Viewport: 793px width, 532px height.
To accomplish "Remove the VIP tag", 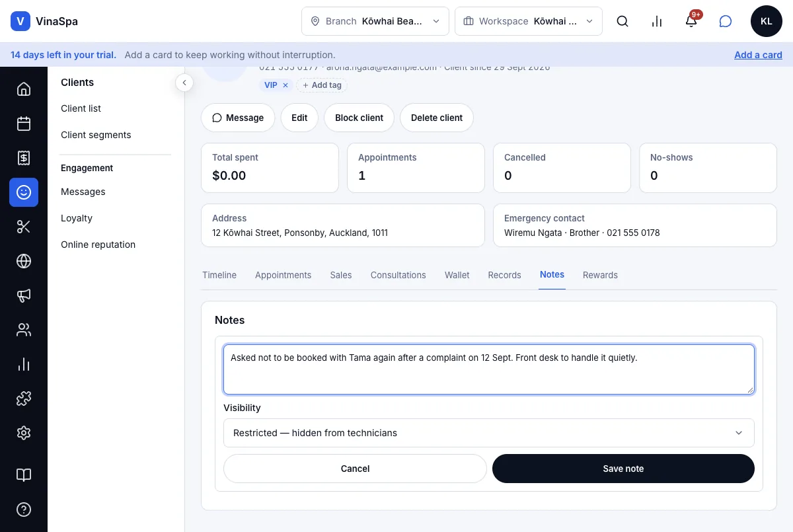I will pos(285,85).
